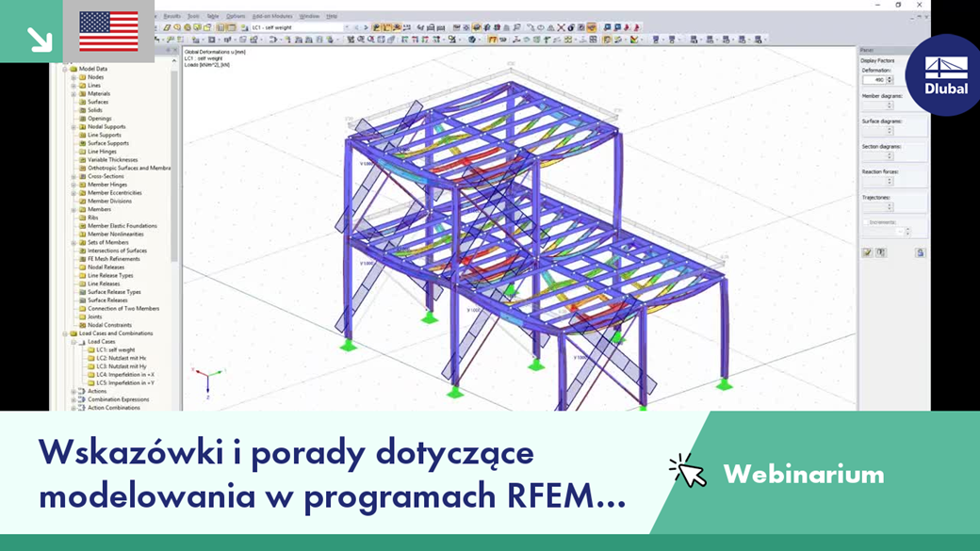Select LC5: Imperfektion in +Y load case
This screenshot has height=551, width=980.
(x=125, y=382)
